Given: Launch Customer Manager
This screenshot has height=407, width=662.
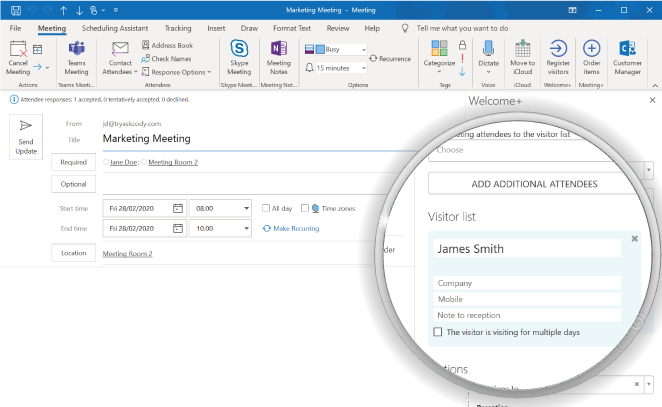Looking at the screenshot, I should coord(627,58).
